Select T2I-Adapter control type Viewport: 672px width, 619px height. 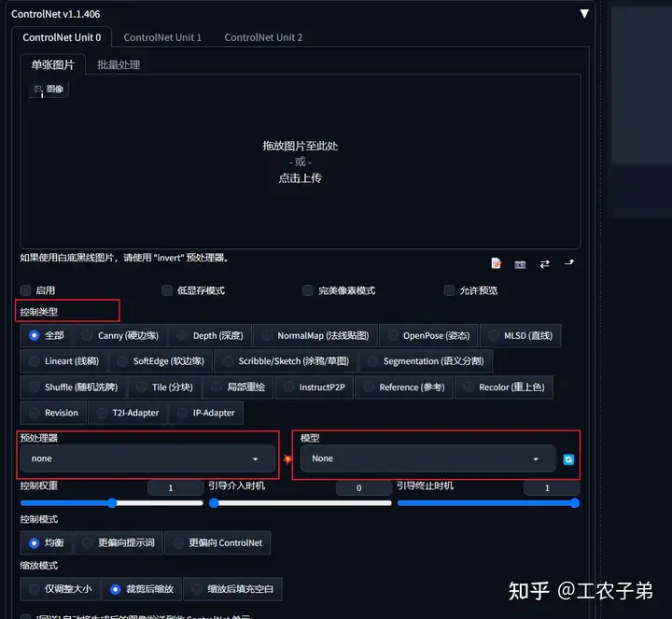coord(128,413)
